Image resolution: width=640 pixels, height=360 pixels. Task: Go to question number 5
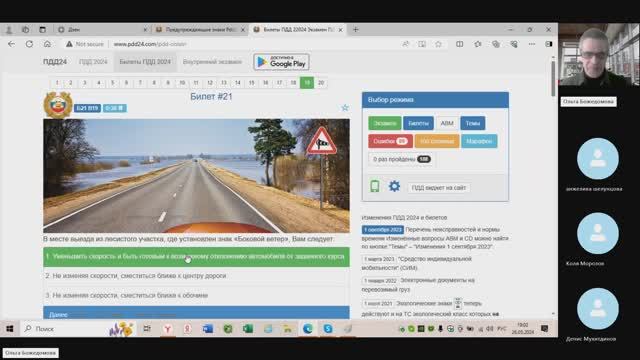point(112,83)
